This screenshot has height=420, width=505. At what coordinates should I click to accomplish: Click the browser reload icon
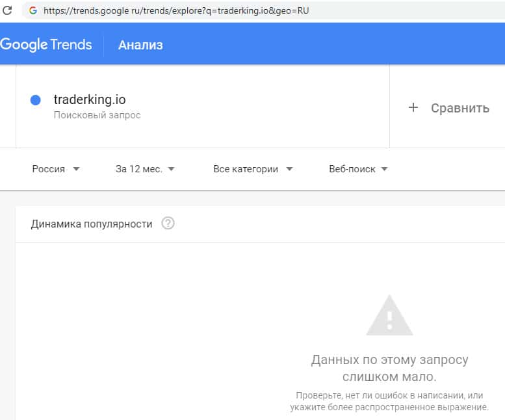[x=8, y=10]
